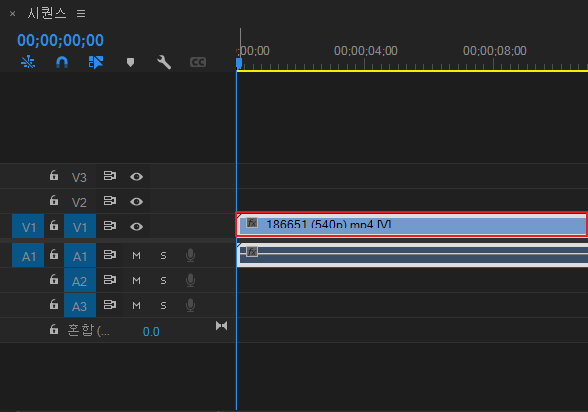Toggle lock on track V3
This screenshot has height=412, width=588.
click(x=54, y=175)
